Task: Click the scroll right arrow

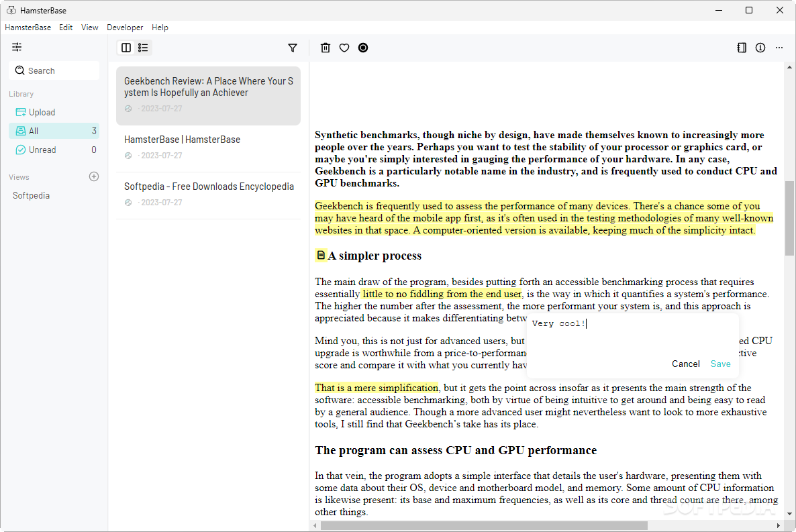Action: (x=779, y=525)
